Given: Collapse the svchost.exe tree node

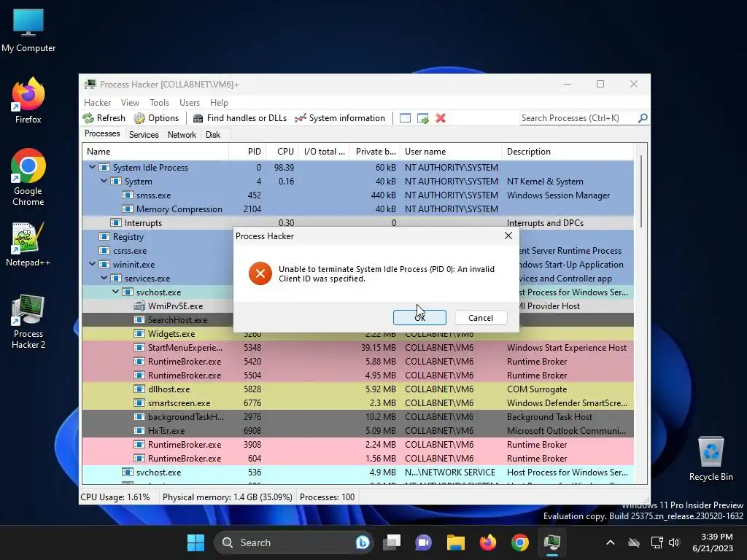Looking at the screenshot, I should coord(116,292).
